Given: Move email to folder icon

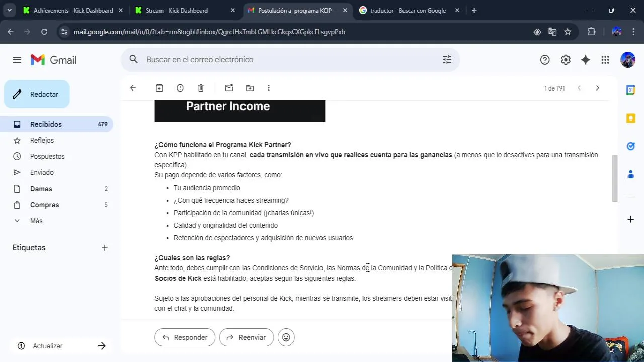Looking at the screenshot, I should click(250, 88).
